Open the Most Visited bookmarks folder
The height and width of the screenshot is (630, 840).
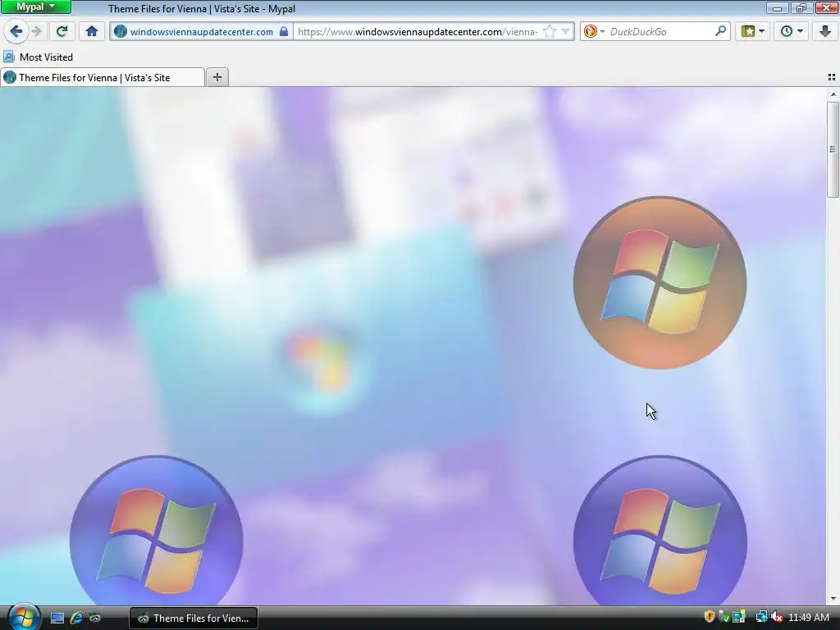coord(38,57)
